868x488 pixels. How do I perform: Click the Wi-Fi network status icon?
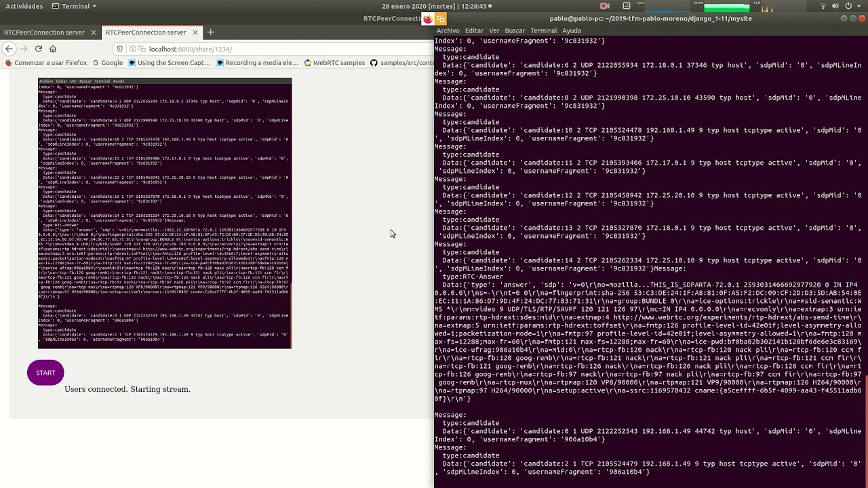pyautogui.click(x=823, y=6)
